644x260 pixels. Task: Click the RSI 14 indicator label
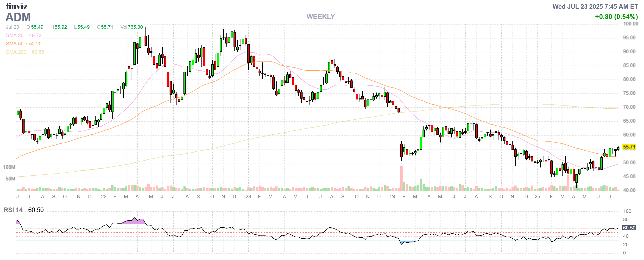pos(13,210)
